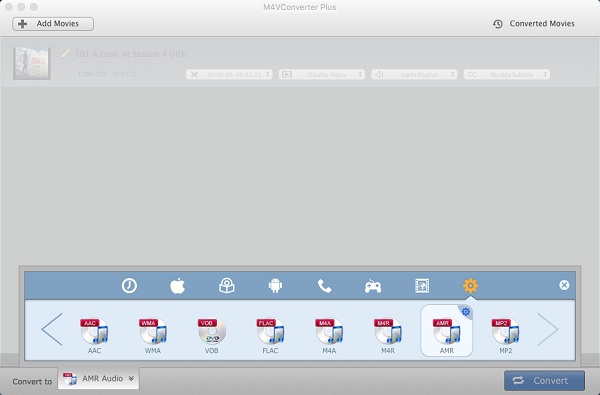Pick the VOB DVD format
Image resolution: width=600 pixels, height=395 pixels.
212,336
